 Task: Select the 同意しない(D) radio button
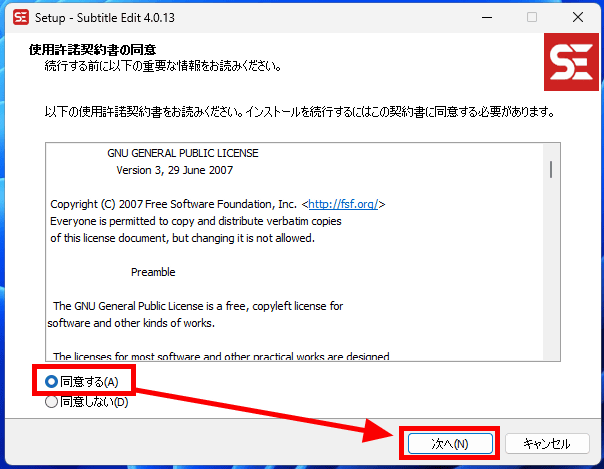(51, 402)
